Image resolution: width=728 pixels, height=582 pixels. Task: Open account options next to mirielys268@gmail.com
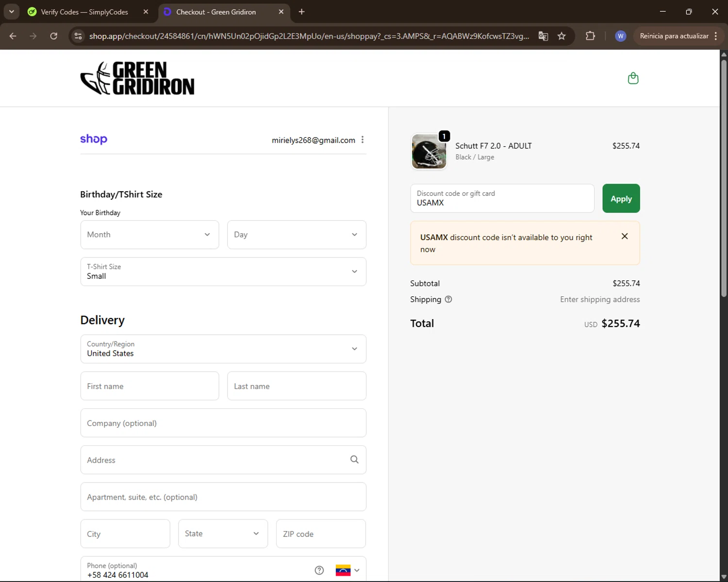(x=363, y=140)
